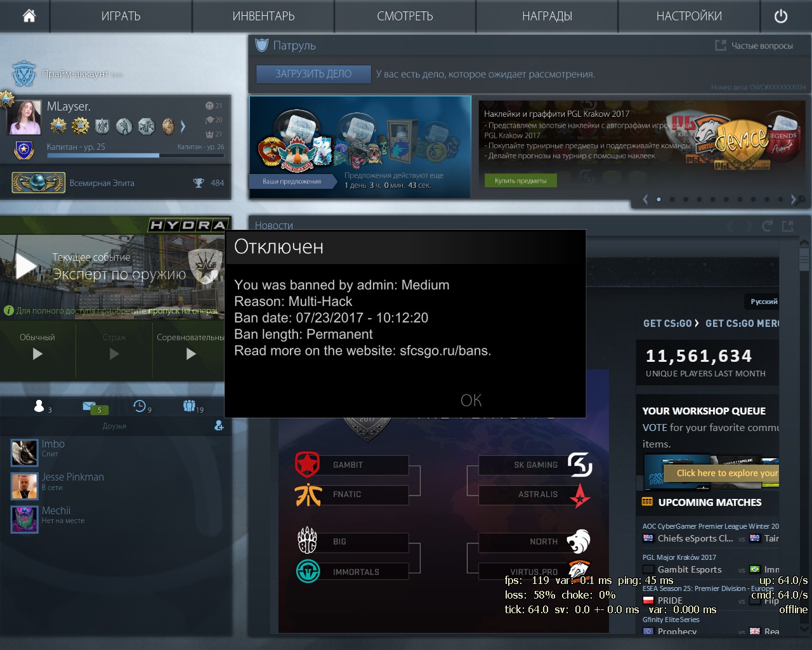Image resolution: width=812 pixels, height=650 pixels.
Task: Click the Купить предметы button
Action: tap(520, 181)
